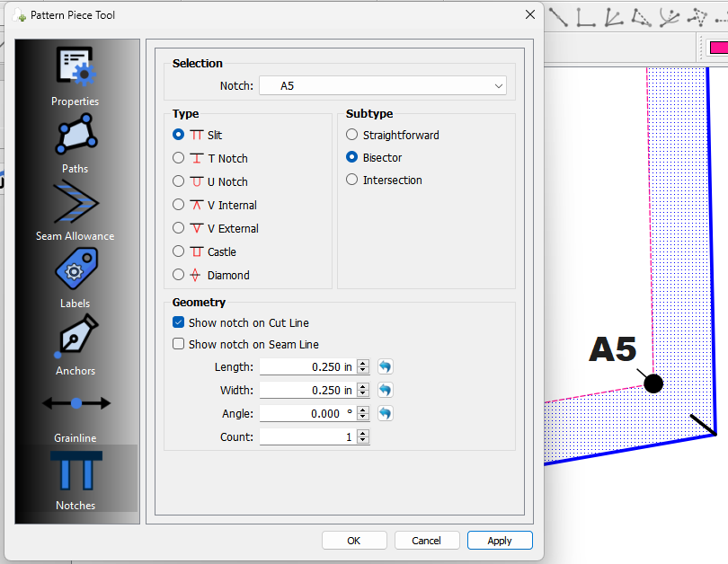The image size is (728, 564).
Task: Select the branching-points tool in the toolbar
Action: [669, 17]
